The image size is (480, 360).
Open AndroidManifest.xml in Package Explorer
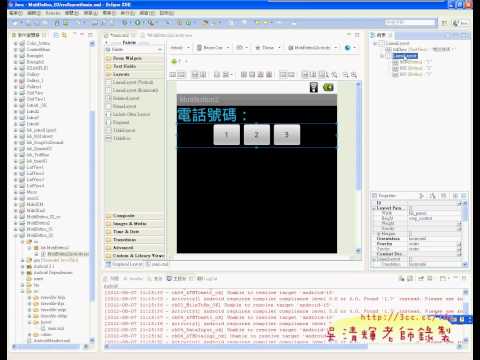(x=49, y=341)
